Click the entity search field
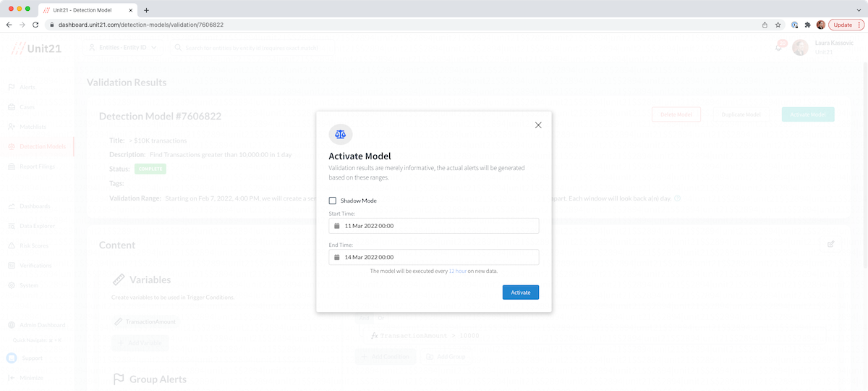Screen dimensions: 868x391 tap(253, 48)
